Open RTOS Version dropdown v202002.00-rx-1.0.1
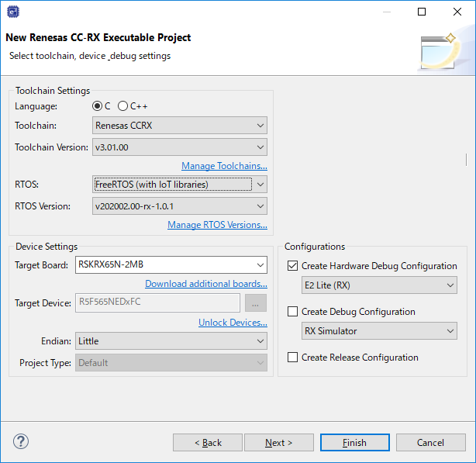 click(x=180, y=206)
